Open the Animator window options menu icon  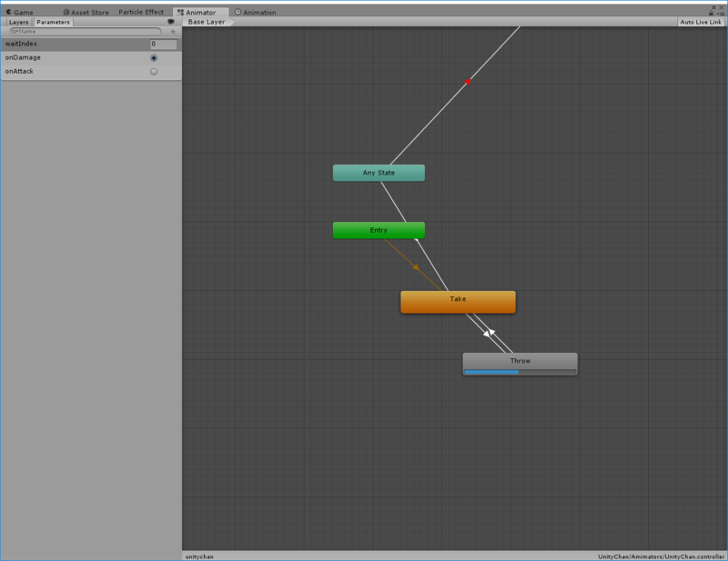[721, 14]
